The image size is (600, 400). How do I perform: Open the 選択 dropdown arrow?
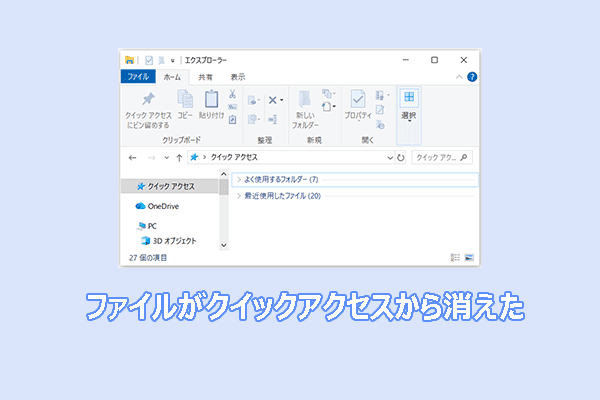(x=409, y=121)
